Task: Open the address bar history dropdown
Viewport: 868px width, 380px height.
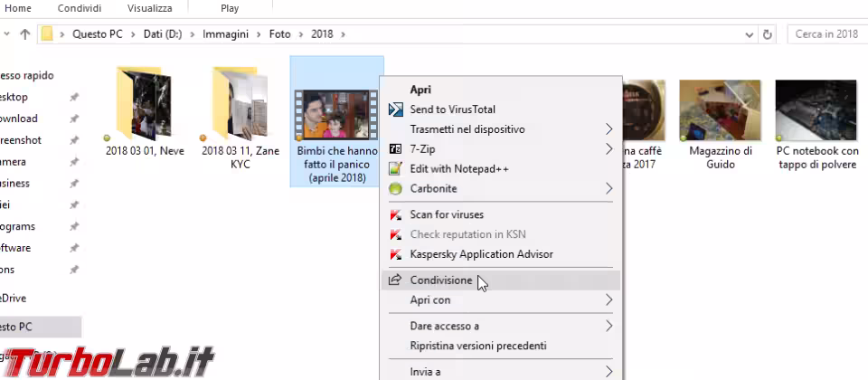Action: pos(750,34)
